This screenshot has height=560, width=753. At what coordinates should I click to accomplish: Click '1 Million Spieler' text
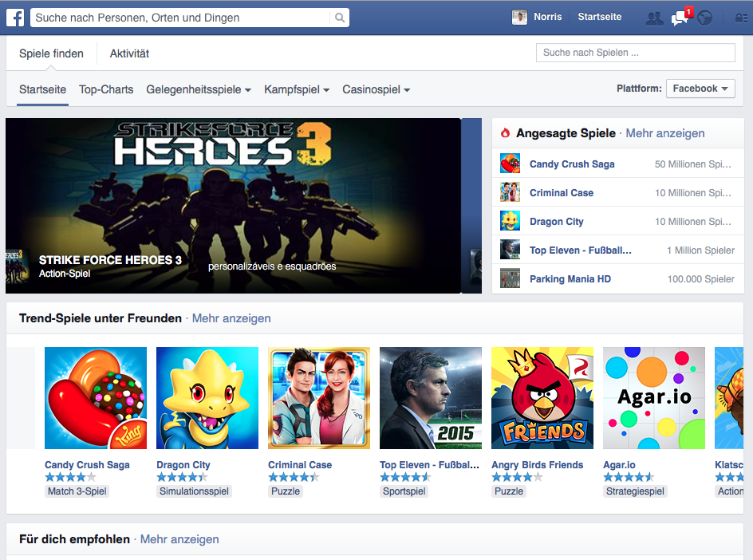pyautogui.click(x=700, y=250)
